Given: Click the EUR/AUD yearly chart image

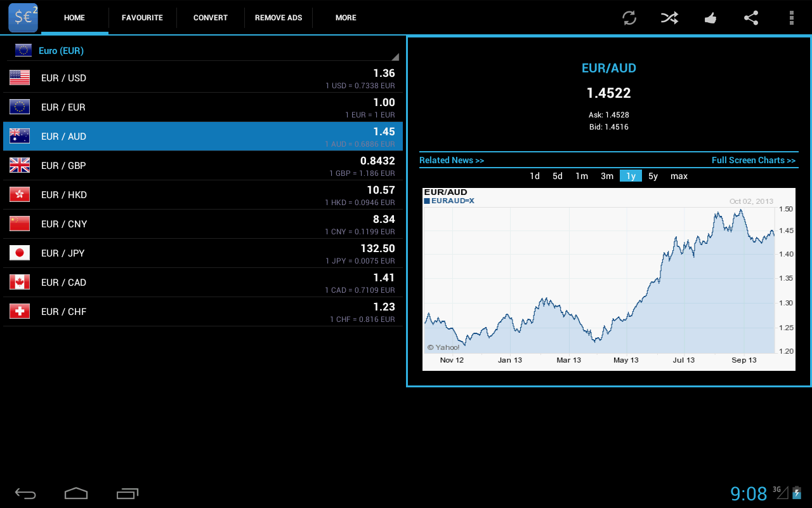Looking at the screenshot, I should (608, 279).
